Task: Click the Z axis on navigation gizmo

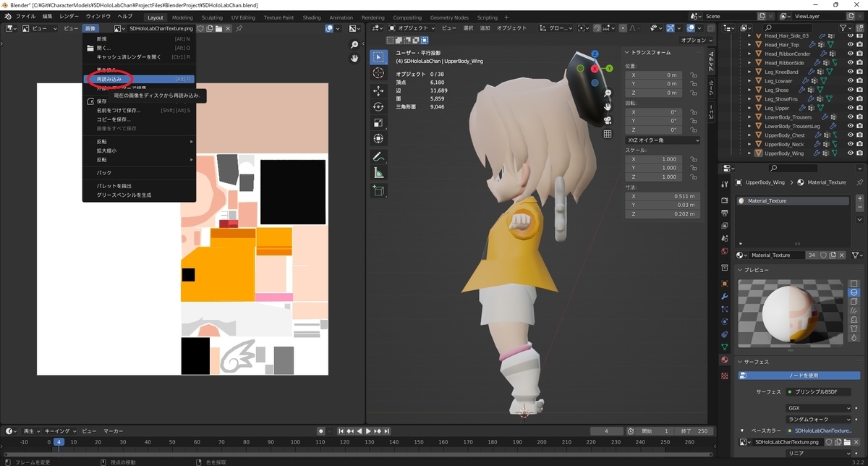Action: click(595, 54)
